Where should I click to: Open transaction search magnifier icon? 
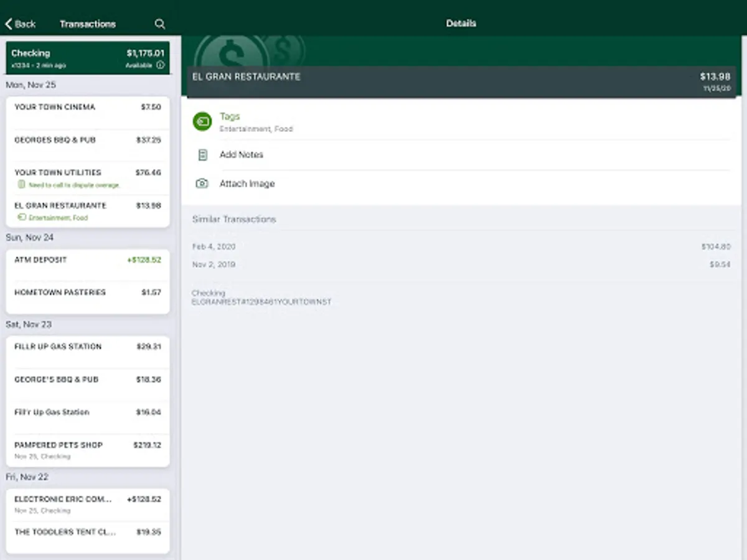(x=160, y=24)
